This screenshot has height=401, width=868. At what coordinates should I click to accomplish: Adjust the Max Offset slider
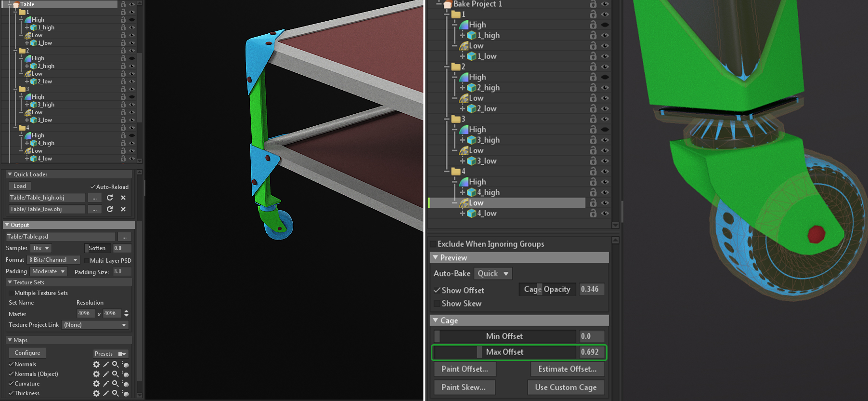[505, 352]
